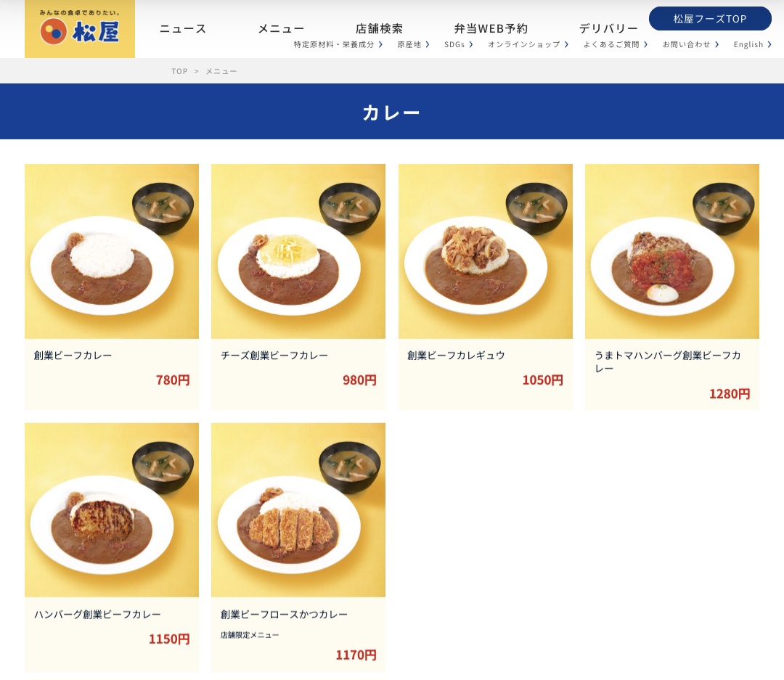The image size is (784, 680).
Task: Open 特定原材料・栄養成分 link
Action: (338, 44)
